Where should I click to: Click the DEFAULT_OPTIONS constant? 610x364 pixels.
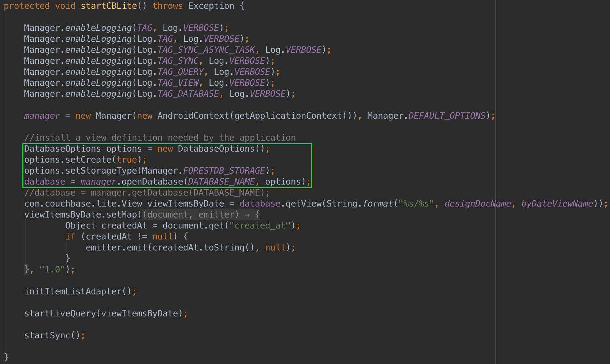click(447, 116)
